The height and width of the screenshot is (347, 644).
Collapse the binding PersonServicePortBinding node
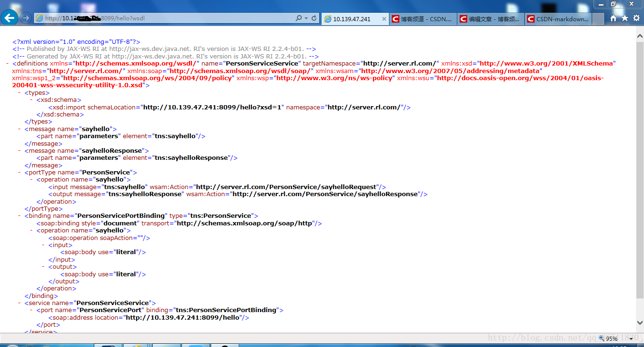19,216
